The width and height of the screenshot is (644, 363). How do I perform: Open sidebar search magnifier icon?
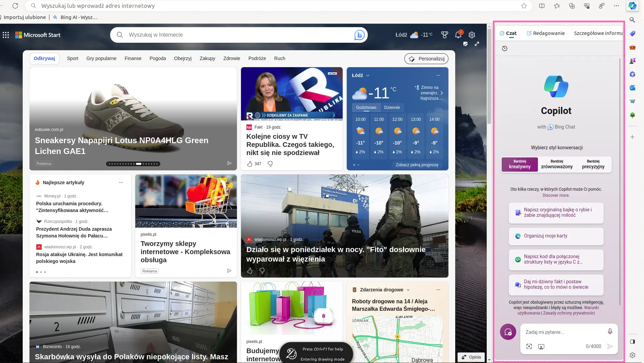click(x=632, y=20)
